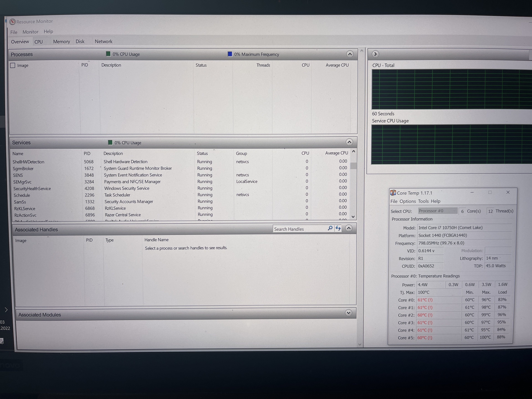Click the refresh handles search icon
This screenshot has height=399, width=532.
338,228
